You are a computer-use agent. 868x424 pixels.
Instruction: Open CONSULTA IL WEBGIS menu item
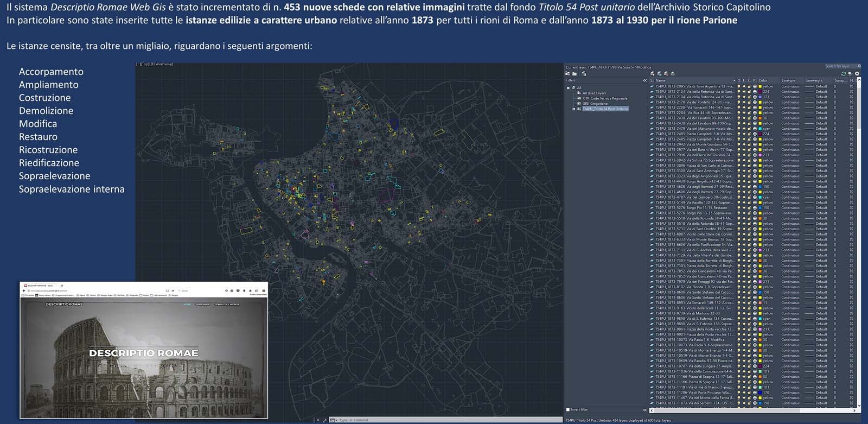(226, 305)
